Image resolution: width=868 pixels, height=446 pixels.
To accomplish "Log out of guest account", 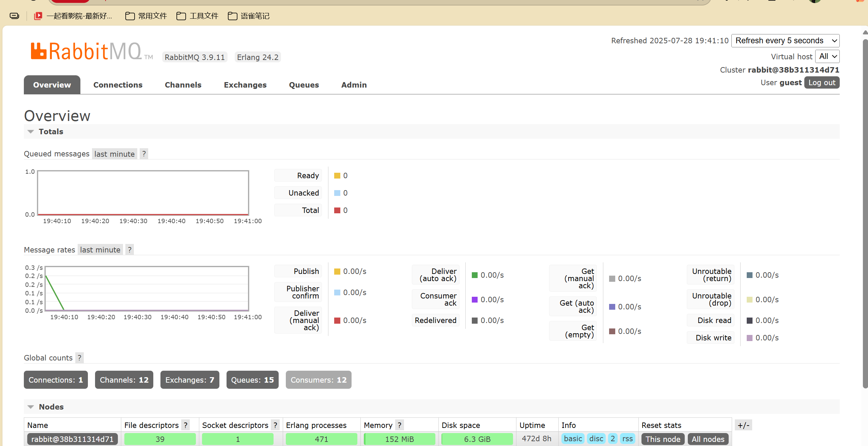I will tap(822, 82).
